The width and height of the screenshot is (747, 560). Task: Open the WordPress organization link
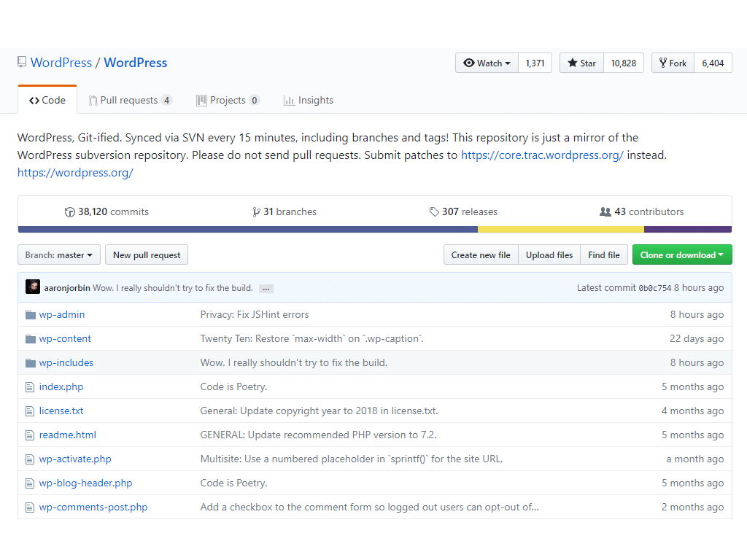point(61,63)
